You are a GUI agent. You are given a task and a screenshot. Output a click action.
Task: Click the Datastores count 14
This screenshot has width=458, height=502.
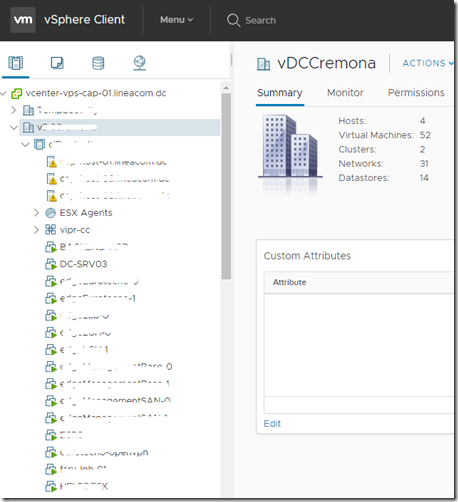pyautogui.click(x=424, y=178)
